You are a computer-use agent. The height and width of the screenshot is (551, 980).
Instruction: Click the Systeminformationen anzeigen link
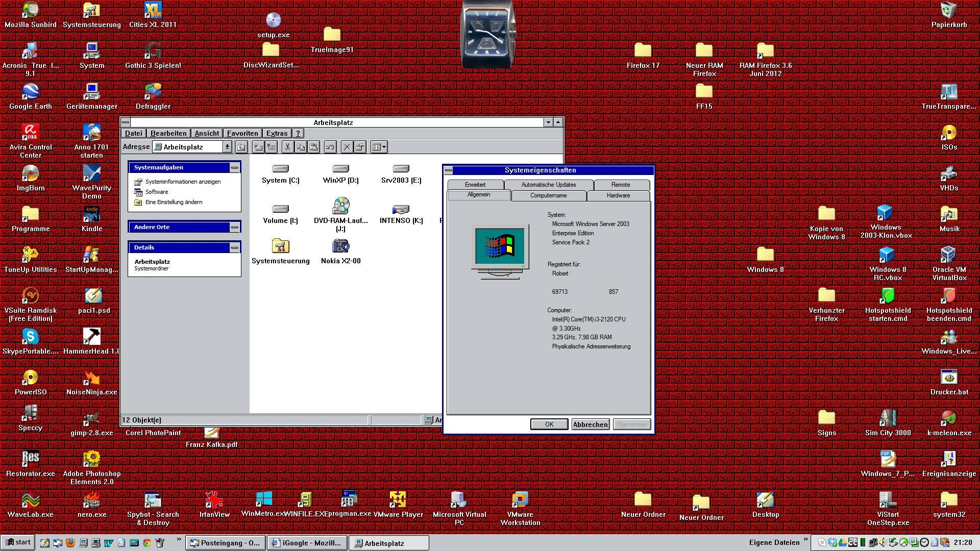click(x=183, y=182)
